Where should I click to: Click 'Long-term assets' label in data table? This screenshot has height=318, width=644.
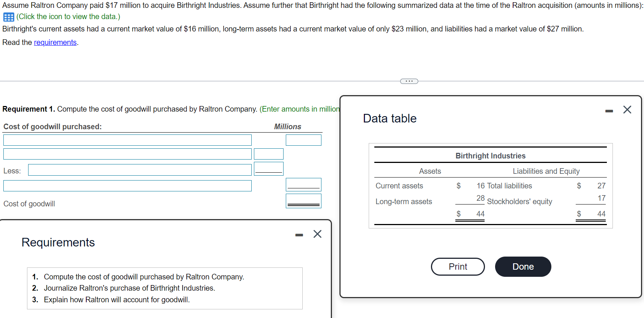coord(404,202)
